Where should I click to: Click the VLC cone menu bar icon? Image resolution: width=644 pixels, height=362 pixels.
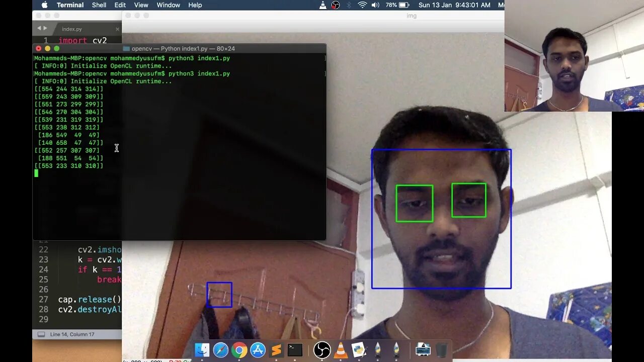coord(323,5)
